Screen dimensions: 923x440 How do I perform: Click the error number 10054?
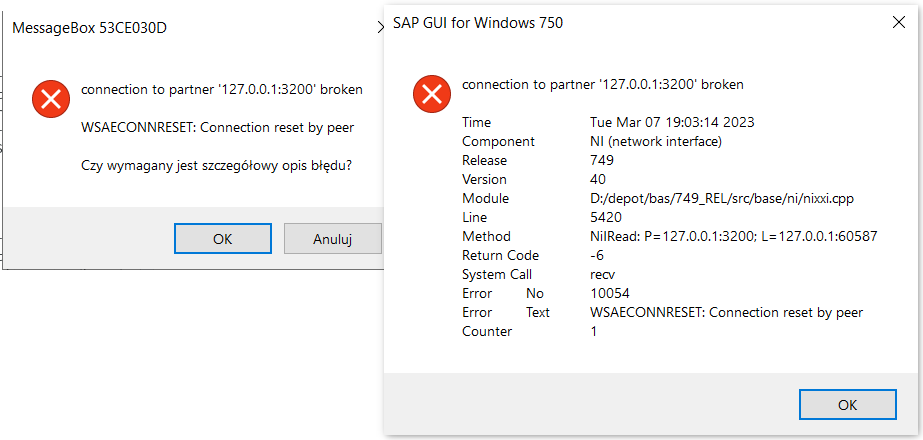click(611, 294)
